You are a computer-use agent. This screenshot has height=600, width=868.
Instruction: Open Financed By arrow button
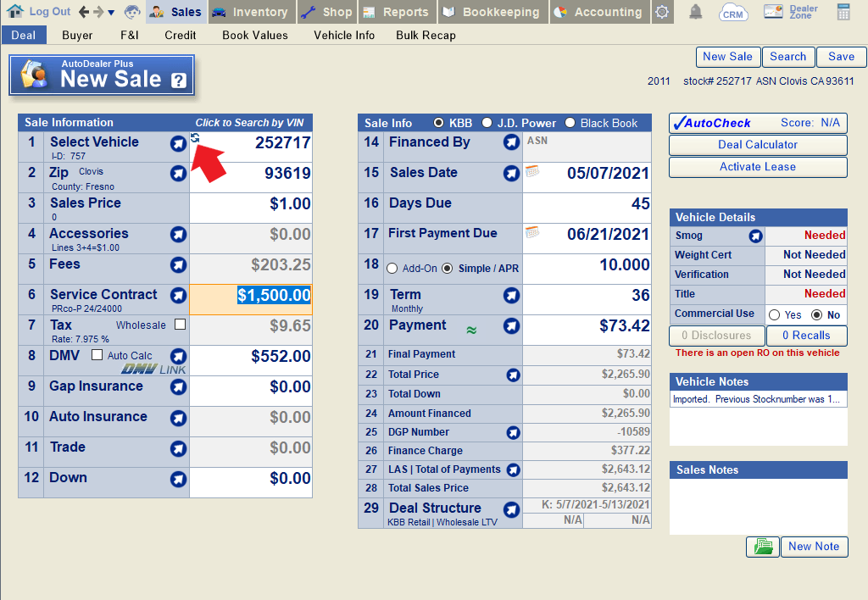[511, 143]
